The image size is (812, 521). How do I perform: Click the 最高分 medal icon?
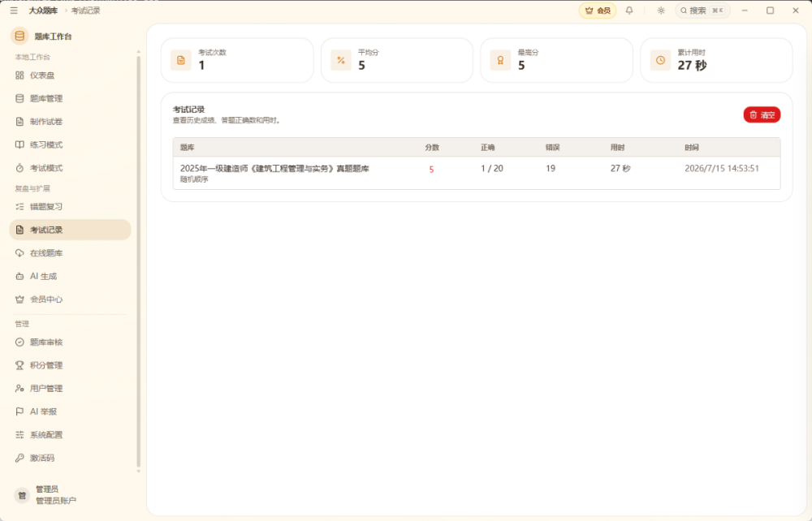click(500, 61)
